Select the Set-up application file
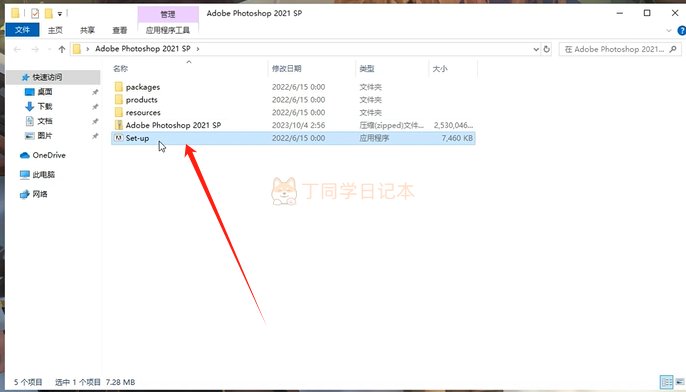Viewport: 686px width, 392px height. point(293,138)
